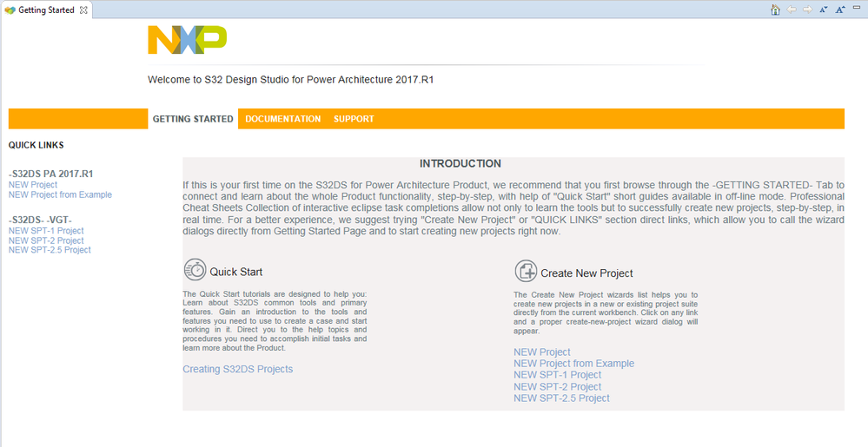The image size is (868, 447).
Task: Open the DOCUMENTATION tab
Action: [283, 119]
